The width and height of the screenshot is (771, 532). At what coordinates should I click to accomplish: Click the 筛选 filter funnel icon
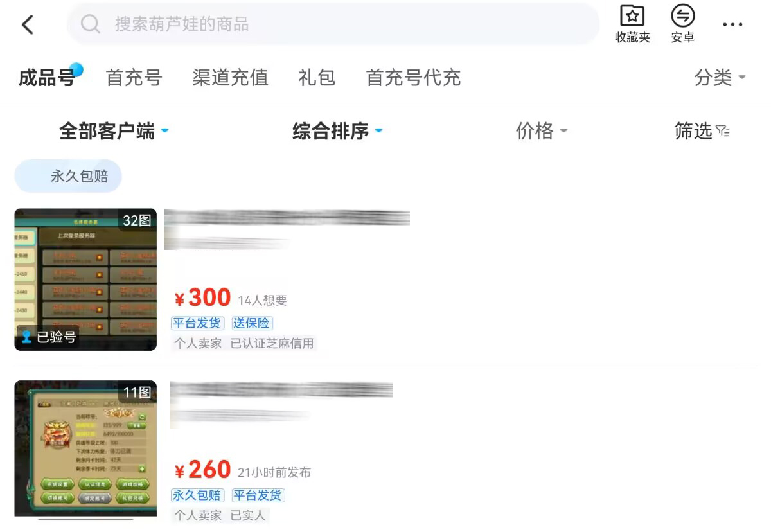(x=723, y=131)
